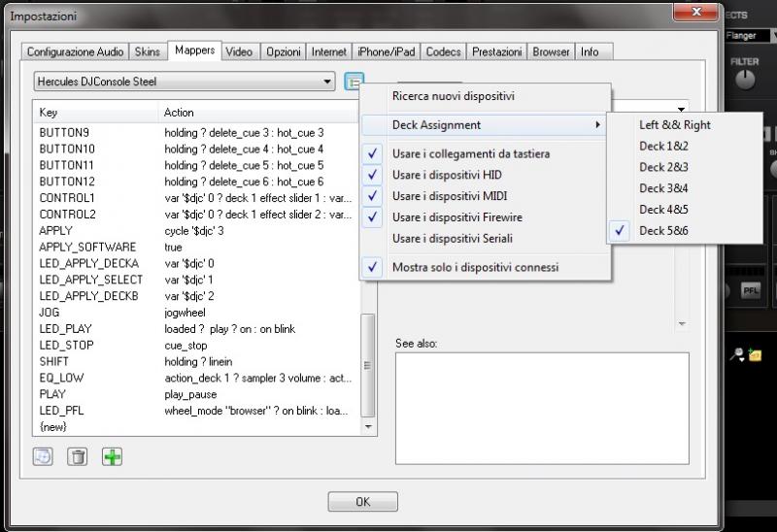Select the EQ_LOW mapping row
The height and width of the screenshot is (532, 777).
tap(196, 378)
